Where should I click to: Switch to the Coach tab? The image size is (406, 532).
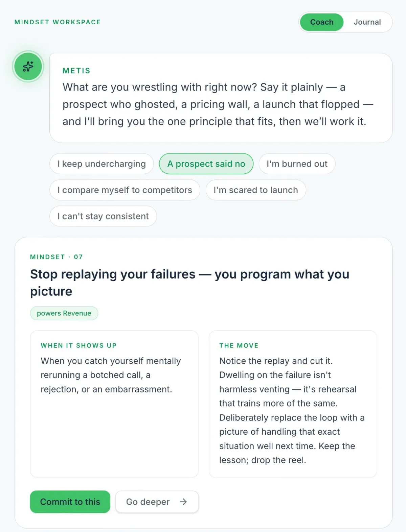coord(322,22)
